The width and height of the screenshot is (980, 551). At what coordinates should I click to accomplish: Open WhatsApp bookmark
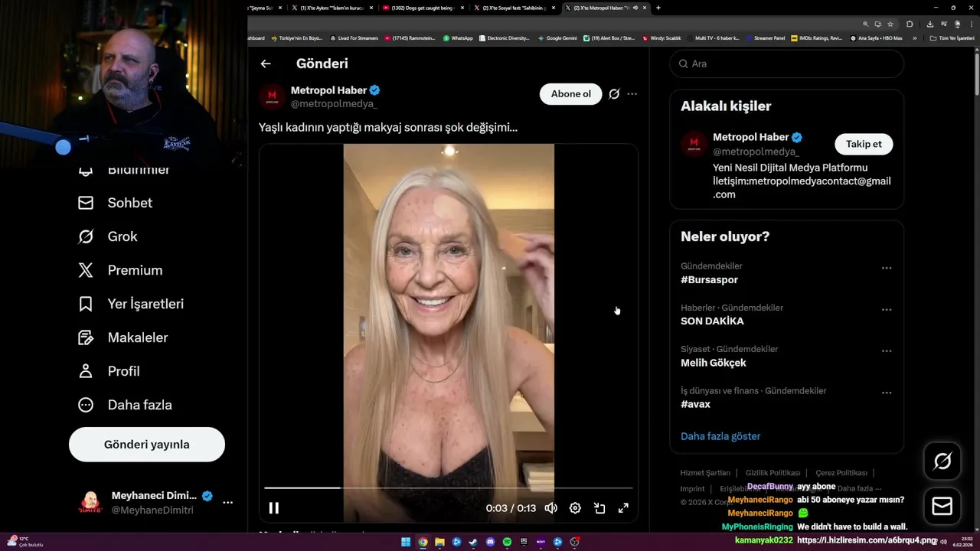[x=458, y=37]
